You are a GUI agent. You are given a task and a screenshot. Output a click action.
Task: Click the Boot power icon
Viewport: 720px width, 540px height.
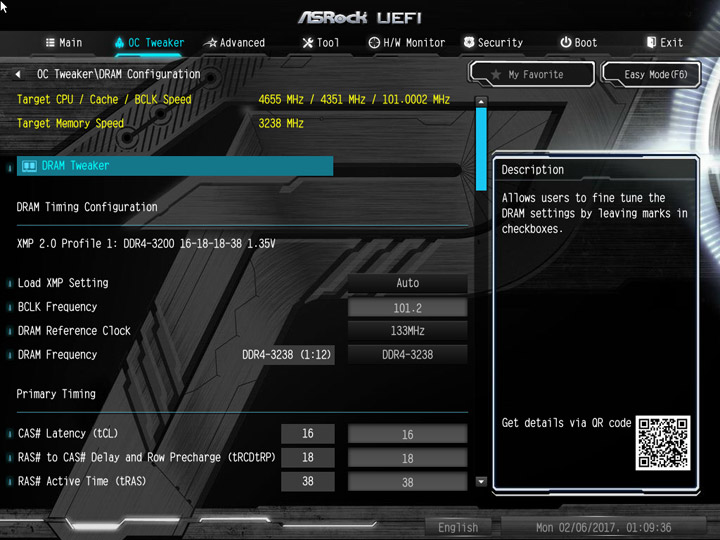click(566, 43)
